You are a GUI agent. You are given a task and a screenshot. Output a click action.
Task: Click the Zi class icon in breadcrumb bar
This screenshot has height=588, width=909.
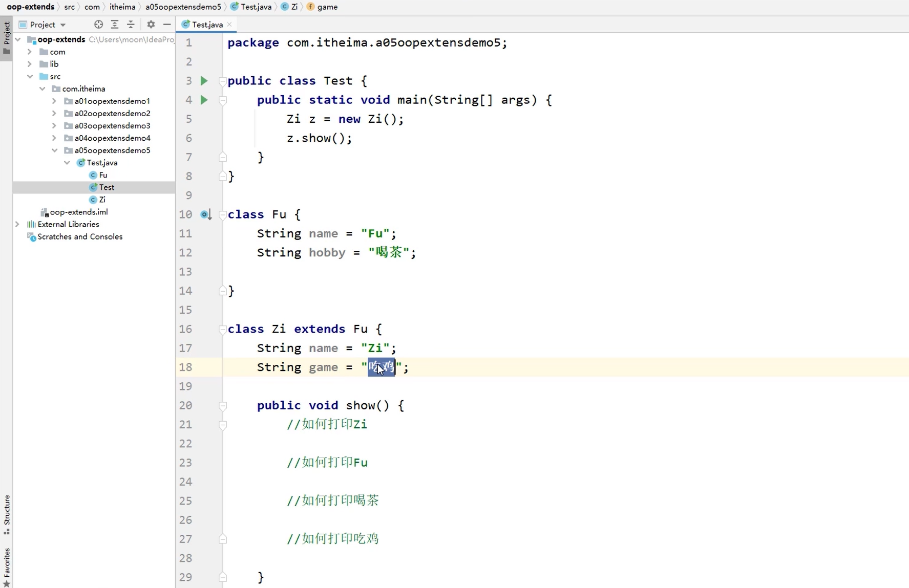coord(285,7)
